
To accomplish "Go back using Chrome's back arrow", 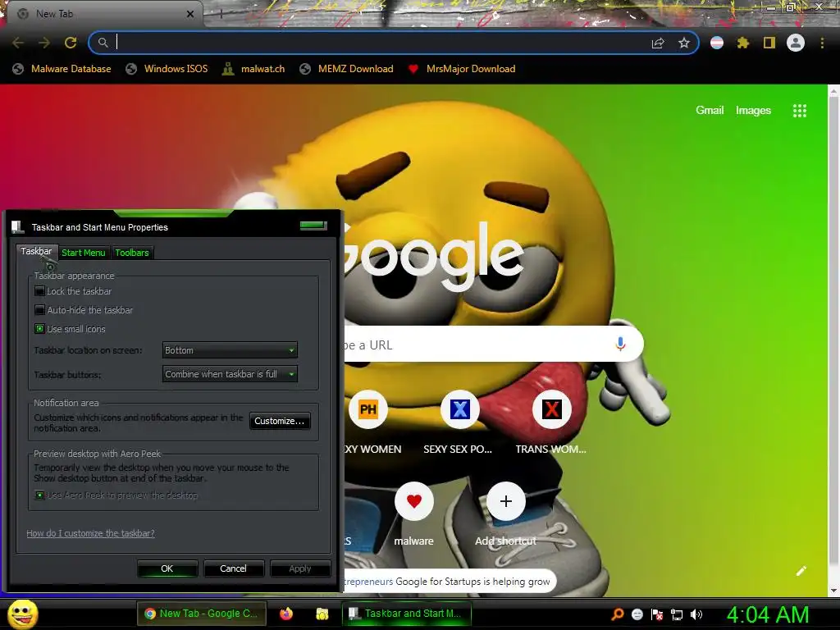I will point(18,43).
